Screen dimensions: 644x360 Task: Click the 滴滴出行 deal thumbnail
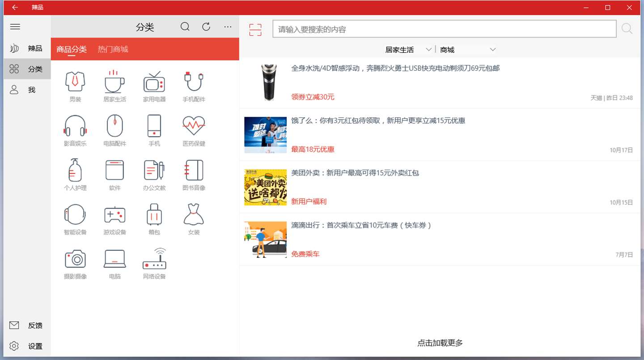point(265,240)
